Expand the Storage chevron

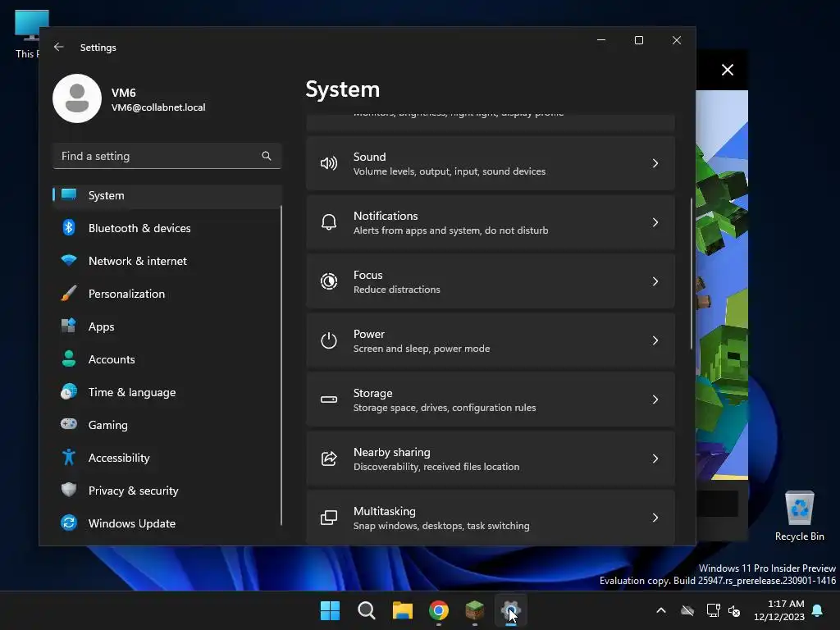click(x=655, y=399)
